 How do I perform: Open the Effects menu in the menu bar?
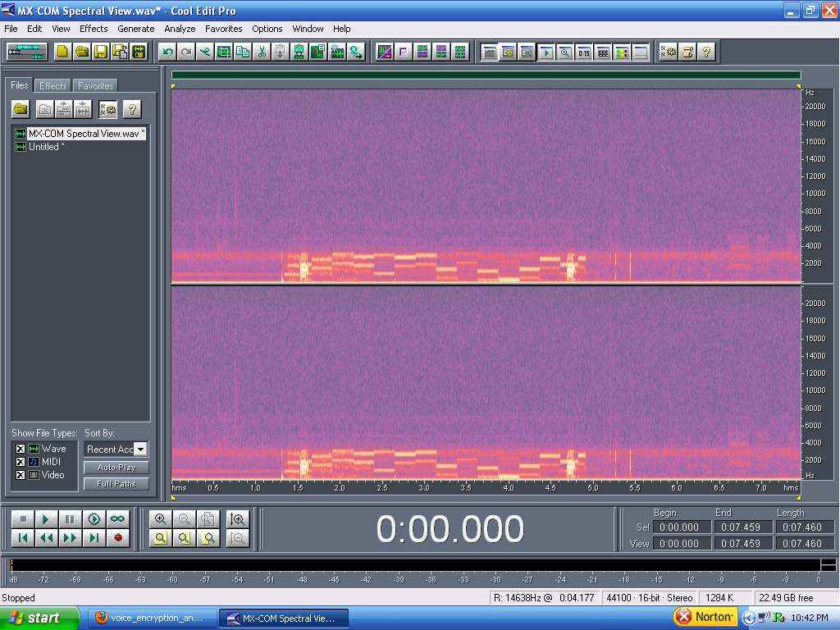coord(94,29)
